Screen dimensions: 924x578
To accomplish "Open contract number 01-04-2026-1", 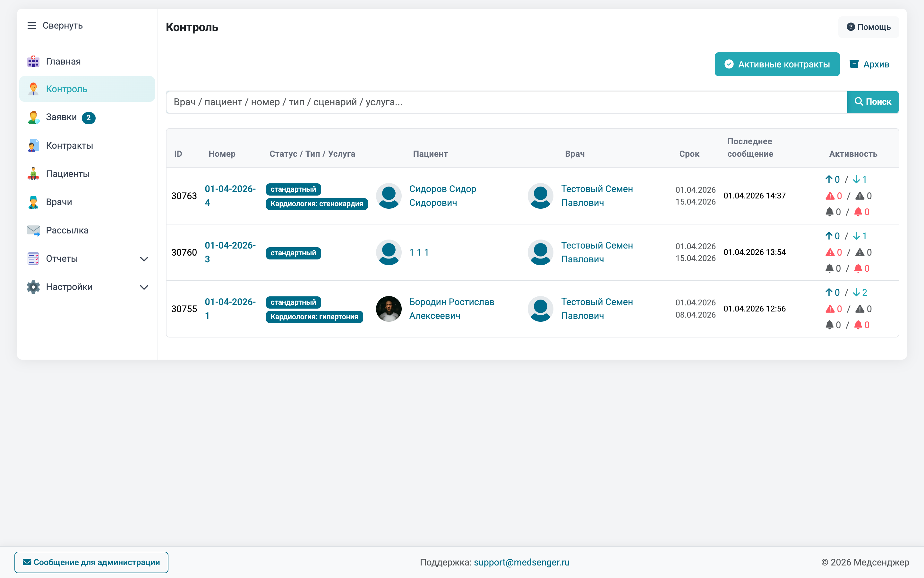I will click(x=230, y=309).
